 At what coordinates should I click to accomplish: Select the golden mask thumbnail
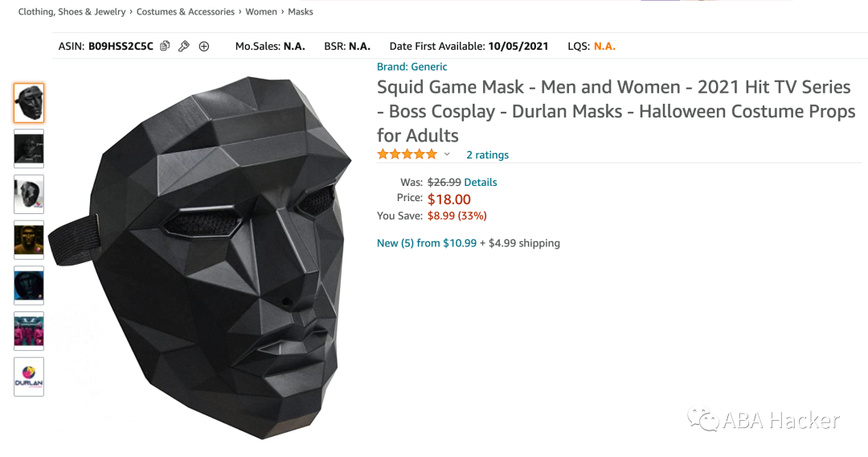point(29,240)
